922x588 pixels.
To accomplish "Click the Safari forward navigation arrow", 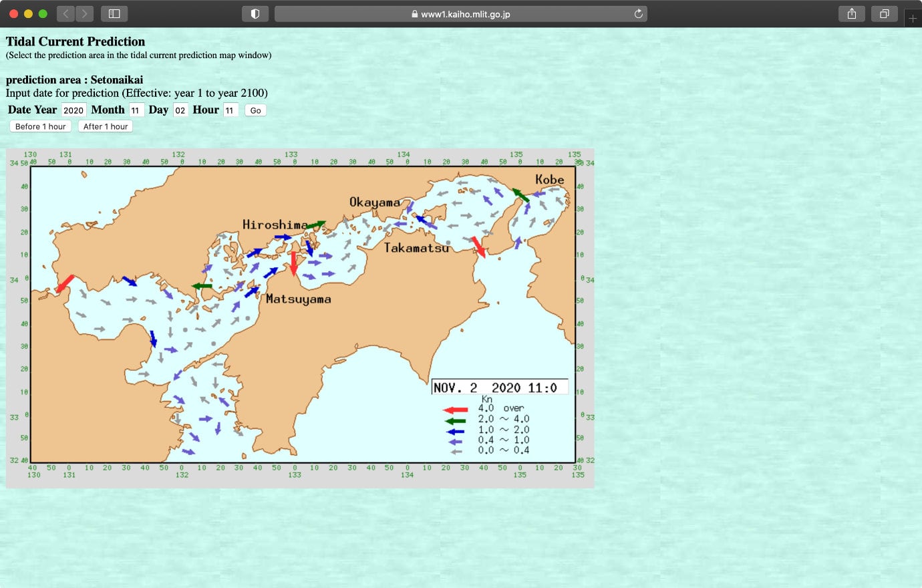I will tap(84, 13).
